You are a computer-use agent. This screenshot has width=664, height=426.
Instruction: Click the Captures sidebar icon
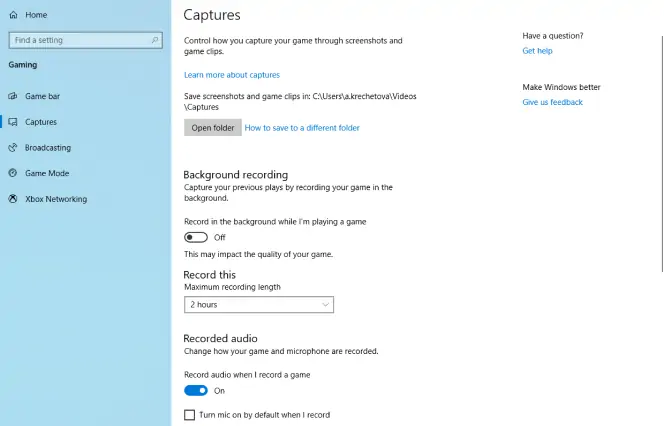13,122
